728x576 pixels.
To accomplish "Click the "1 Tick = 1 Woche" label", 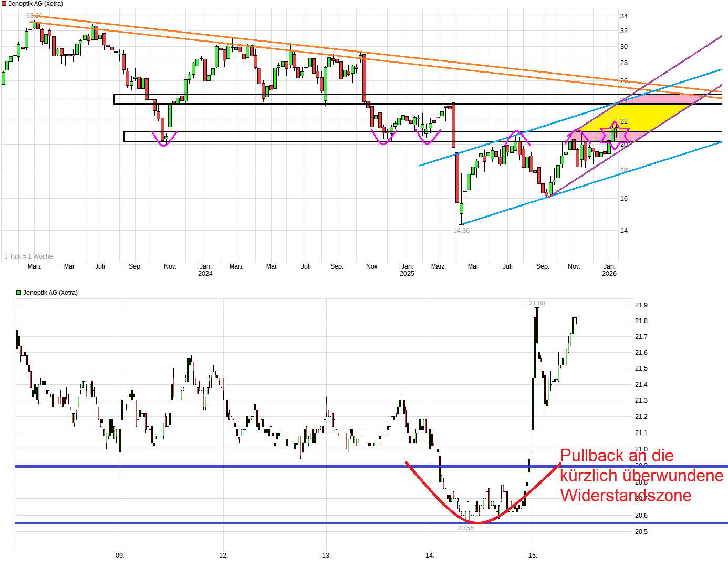I will click(x=28, y=256).
